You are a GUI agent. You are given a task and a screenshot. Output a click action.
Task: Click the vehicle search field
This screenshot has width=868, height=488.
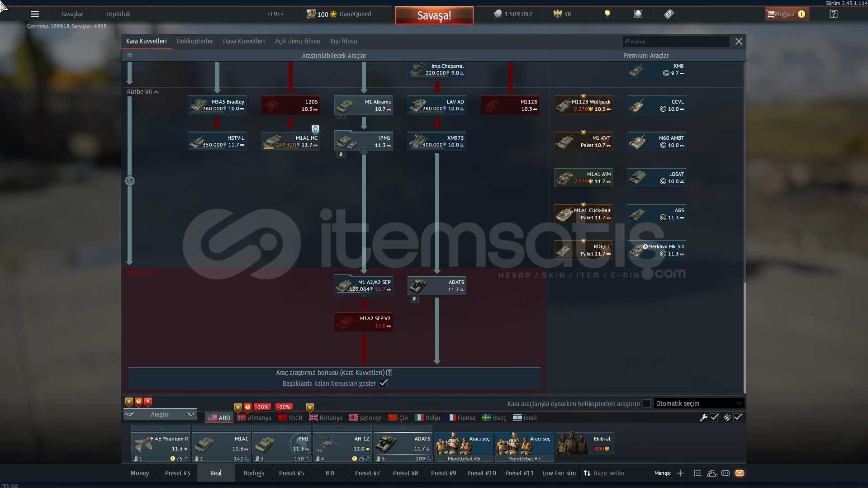coord(676,42)
